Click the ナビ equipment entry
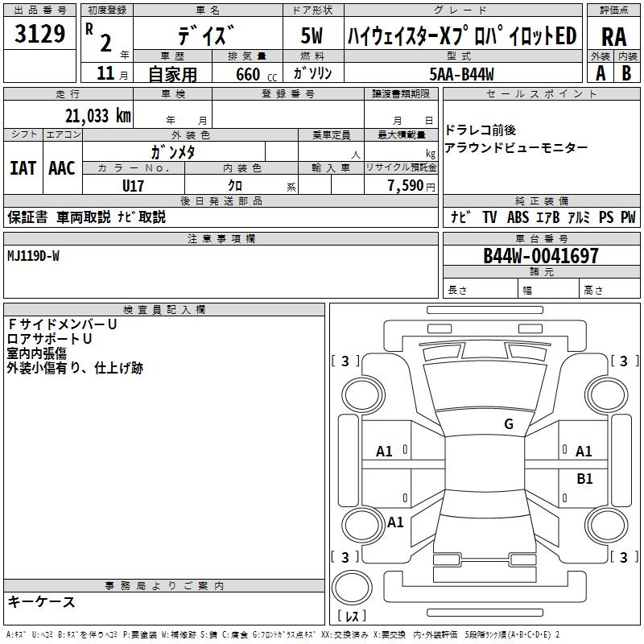 pyautogui.click(x=461, y=217)
